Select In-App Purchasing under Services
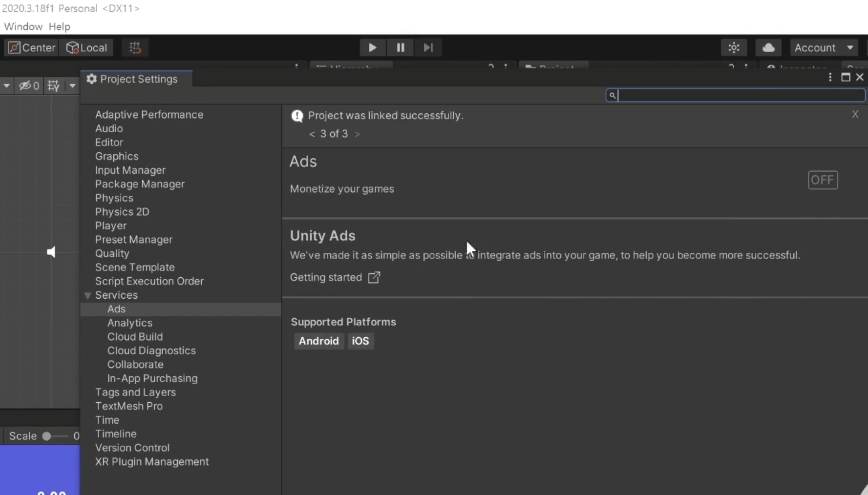Image resolution: width=868 pixels, height=495 pixels. pyautogui.click(x=152, y=378)
